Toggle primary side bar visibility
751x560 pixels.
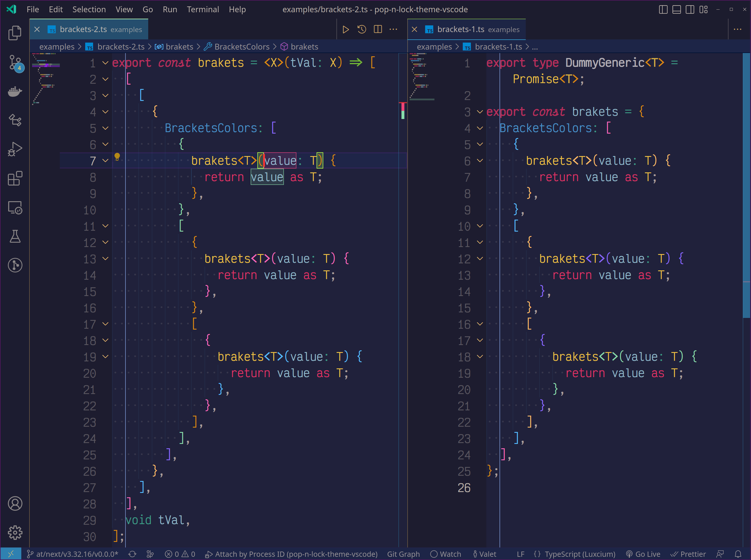[663, 10]
